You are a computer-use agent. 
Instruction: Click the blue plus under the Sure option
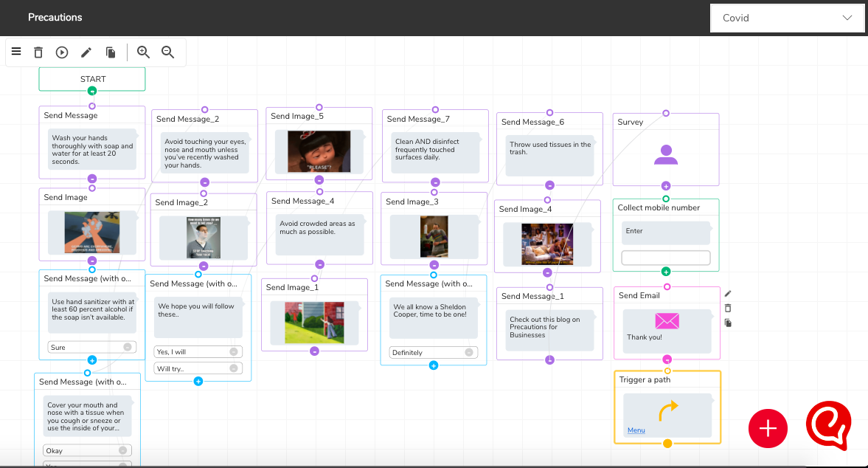[92, 360]
